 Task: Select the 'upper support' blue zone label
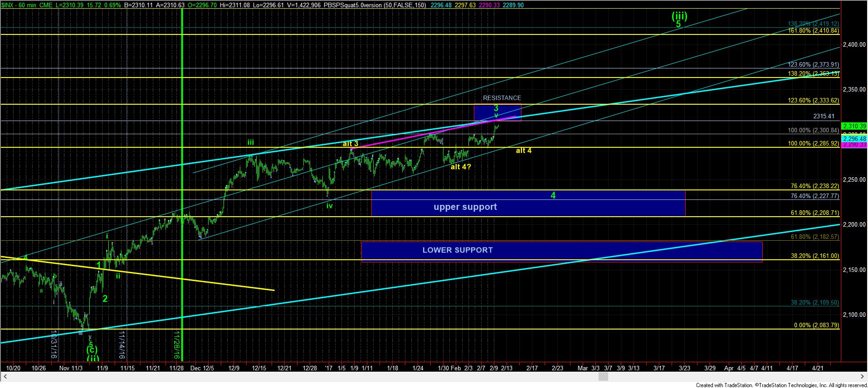[x=465, y=207]
